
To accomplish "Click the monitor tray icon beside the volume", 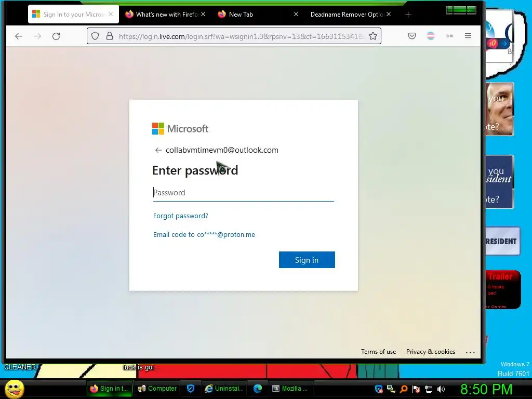I will coord(429,389).
